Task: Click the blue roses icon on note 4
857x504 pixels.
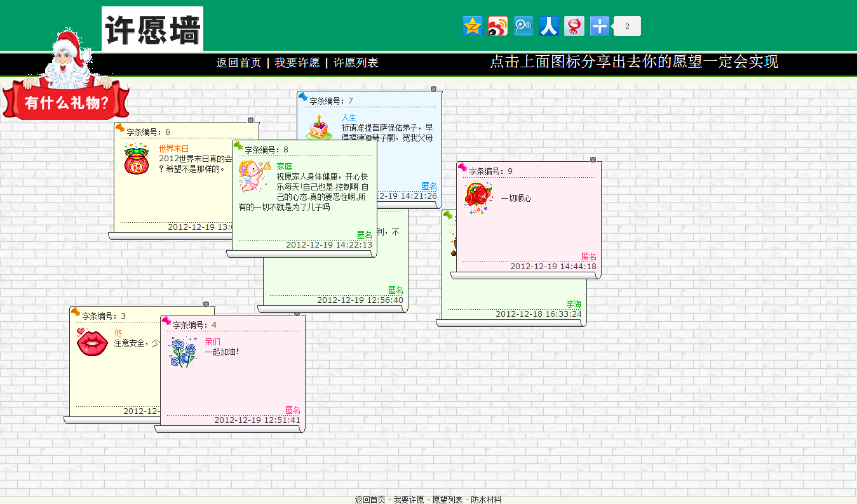Action: 183,352
